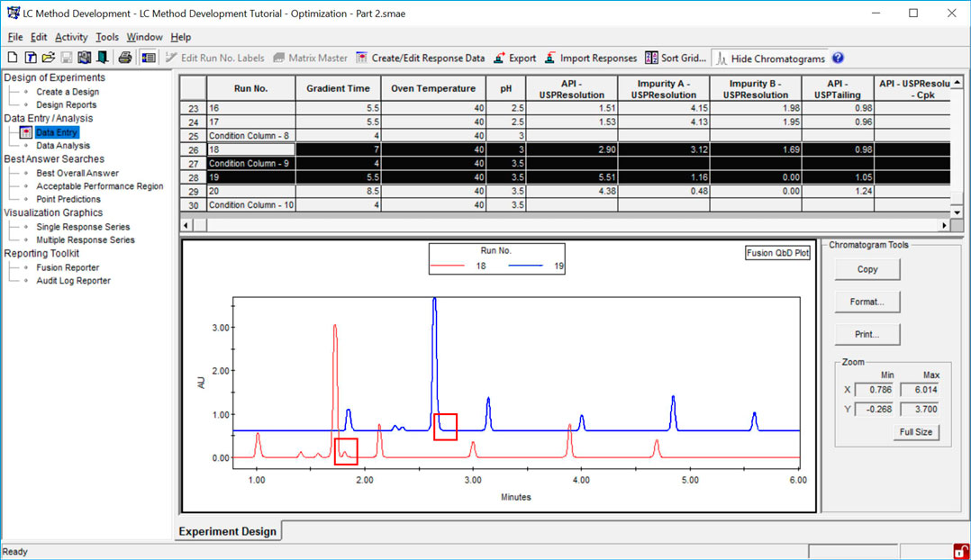Click the grid's horizontal scrollbar right arrow

[x=944, y=225]
